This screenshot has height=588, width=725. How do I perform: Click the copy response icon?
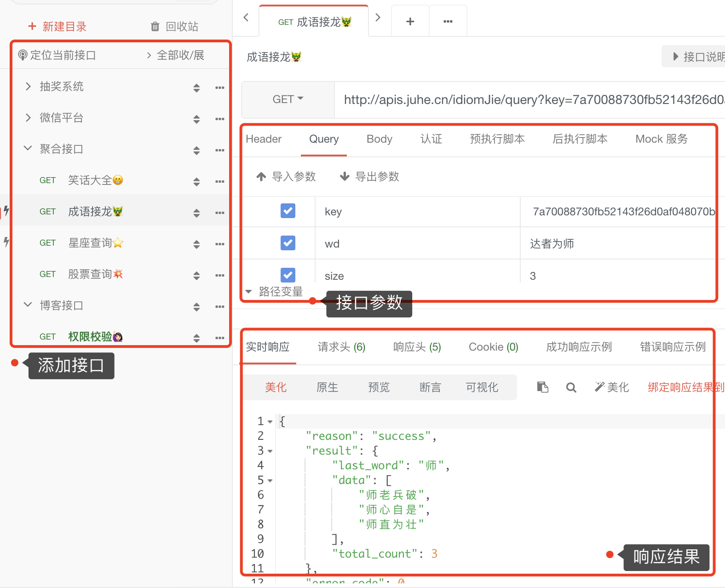pyautogui.click(x=543, y=387)
